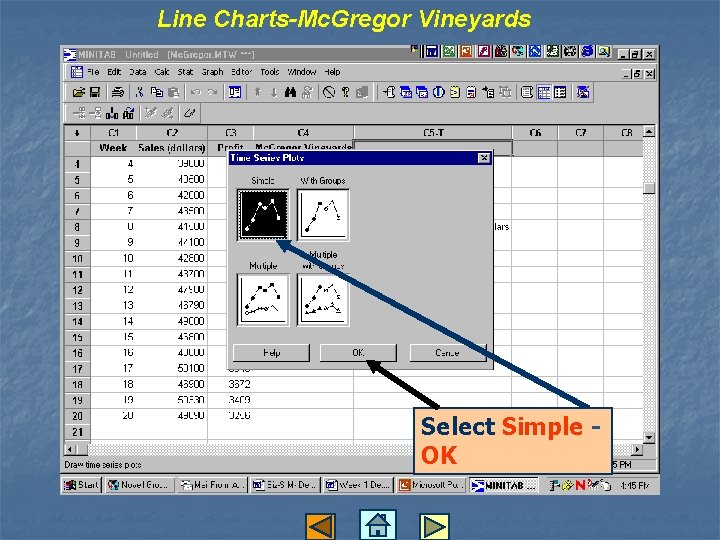720x540 pixels.
Task: Select column header C1
Action: click(114, 133)
